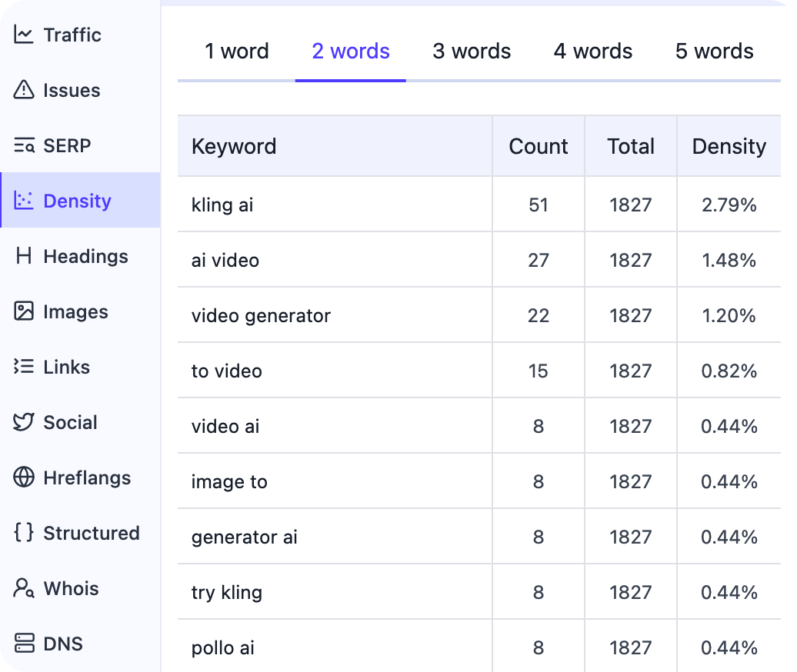Click the count value 22
797x672 pixels.
(539, 316)
